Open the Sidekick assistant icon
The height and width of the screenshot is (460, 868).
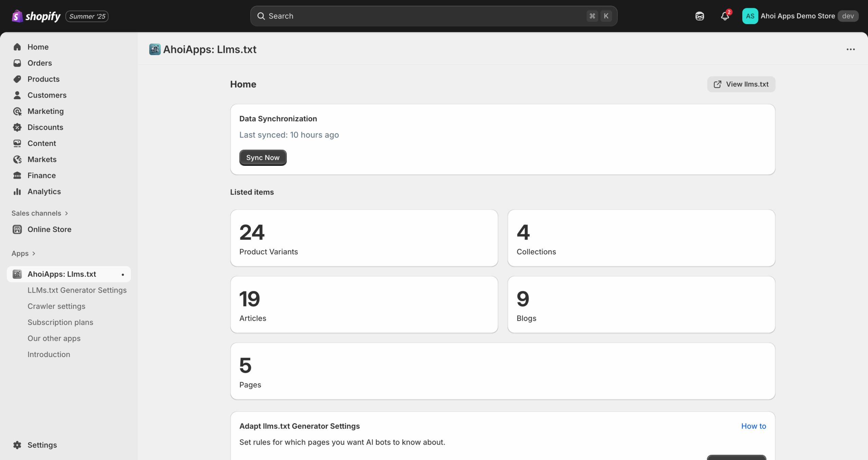pos(699,16)
